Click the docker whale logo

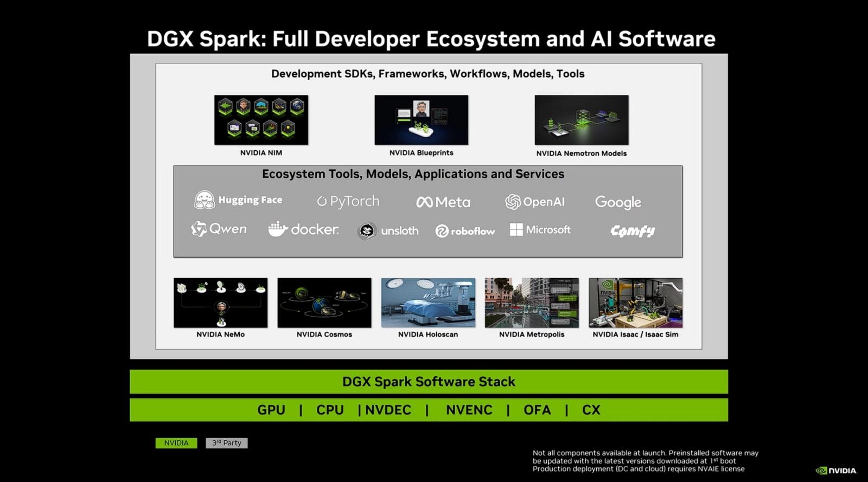[303, 229]
